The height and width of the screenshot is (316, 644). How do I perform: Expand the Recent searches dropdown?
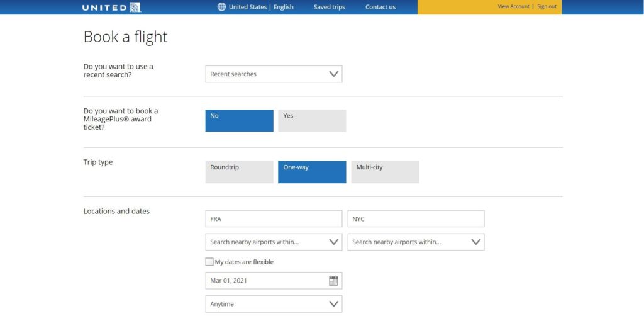coord(274,74)
